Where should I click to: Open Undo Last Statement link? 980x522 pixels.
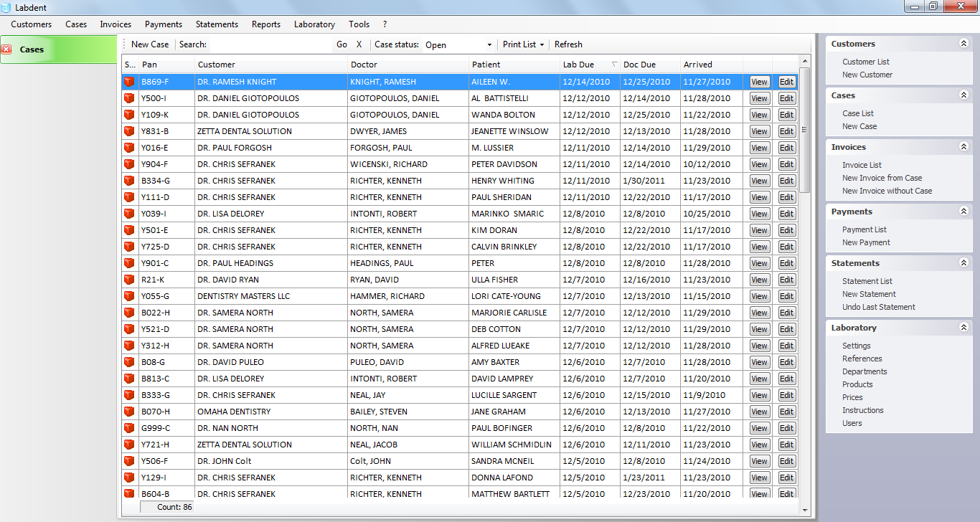coord(879,307)
